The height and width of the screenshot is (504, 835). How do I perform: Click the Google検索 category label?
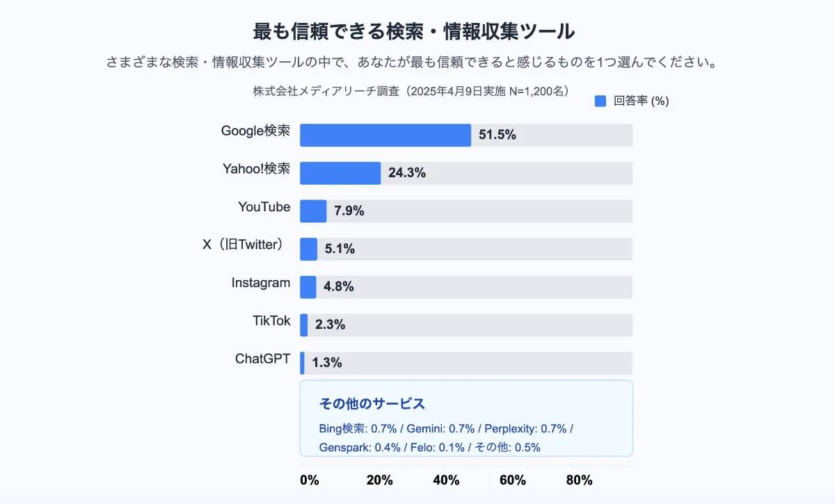[x=255, y=131]
